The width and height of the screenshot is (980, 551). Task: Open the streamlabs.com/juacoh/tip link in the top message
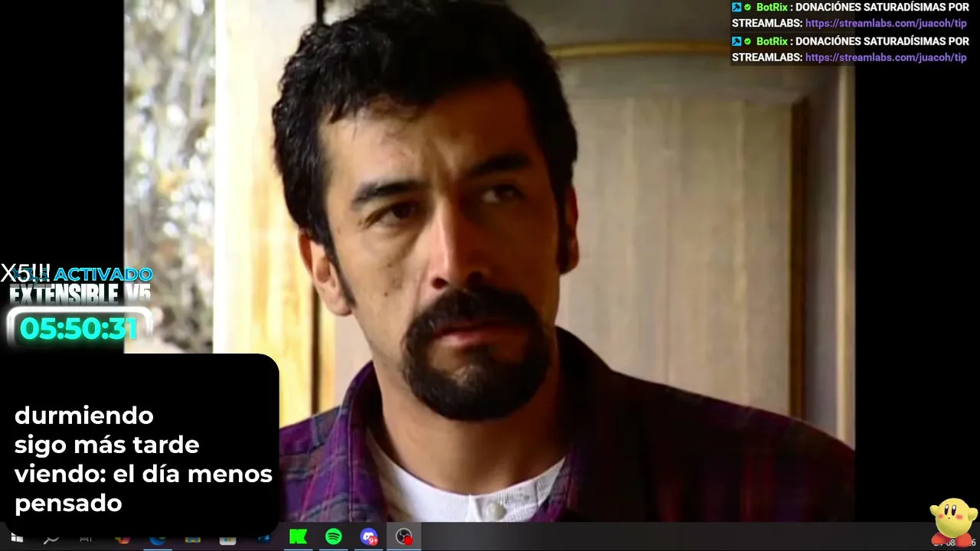point(886,23)
